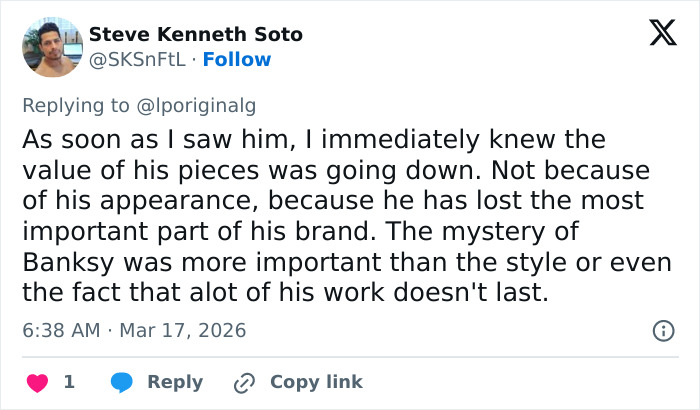Select the Copy link text label
Screen dimensions: 700x410
[316, 382]
